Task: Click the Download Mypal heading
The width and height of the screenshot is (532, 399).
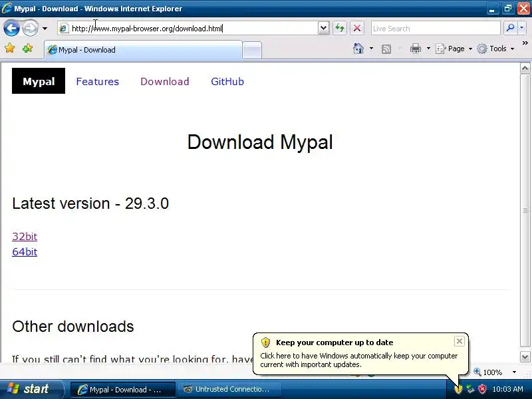Action: [260, 142]
